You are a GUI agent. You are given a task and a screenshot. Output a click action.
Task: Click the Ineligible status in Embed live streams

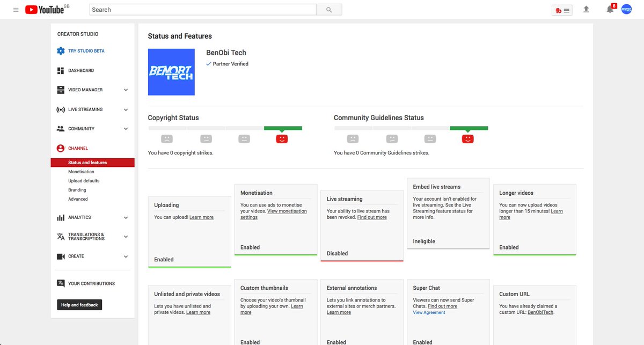pos(424,241)
